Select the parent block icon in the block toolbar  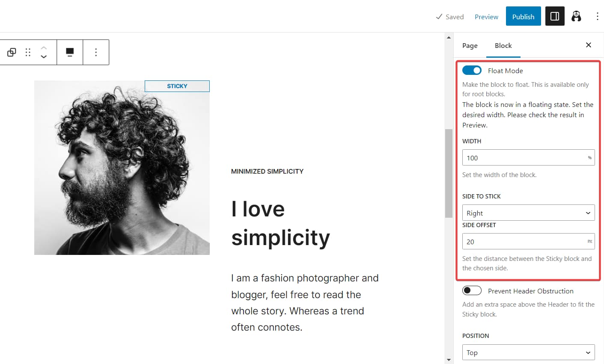(12, 52)
